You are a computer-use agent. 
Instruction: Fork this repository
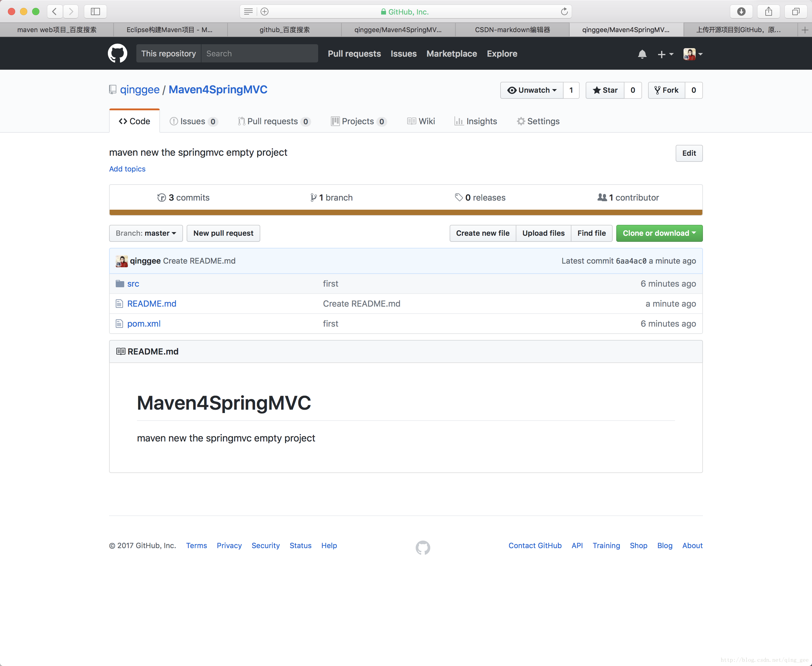point(666,90)
